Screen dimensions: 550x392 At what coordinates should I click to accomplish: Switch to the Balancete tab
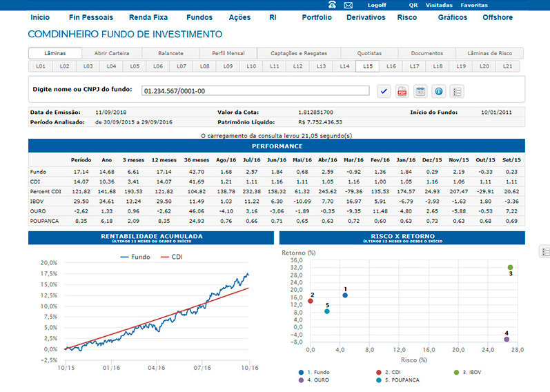click(x=171, y=53)
